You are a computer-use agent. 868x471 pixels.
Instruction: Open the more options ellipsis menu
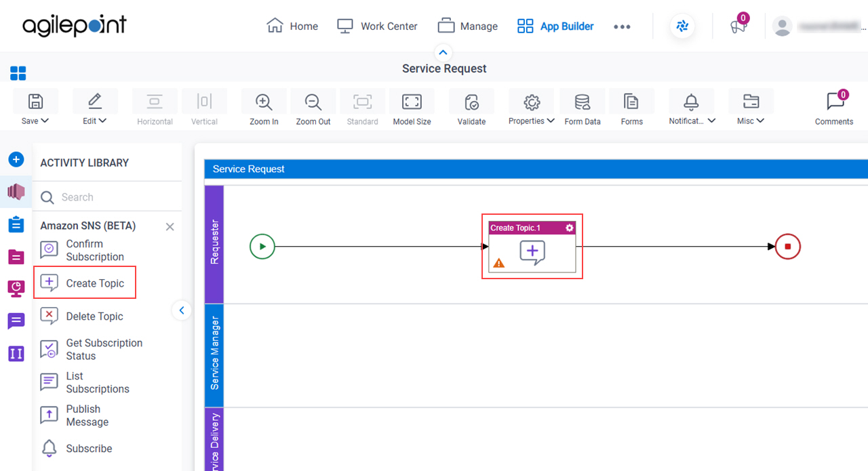pos(622,26)
